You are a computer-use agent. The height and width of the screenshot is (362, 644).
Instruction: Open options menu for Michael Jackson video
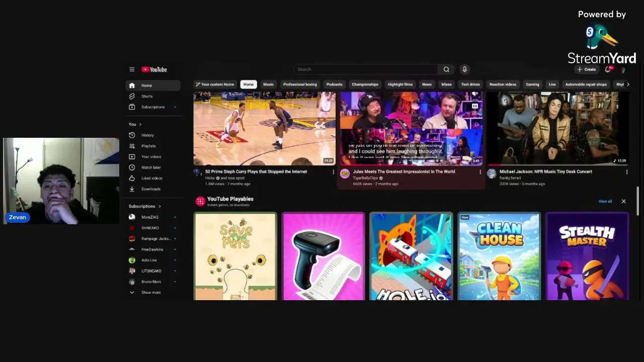[x=627, y=172]
